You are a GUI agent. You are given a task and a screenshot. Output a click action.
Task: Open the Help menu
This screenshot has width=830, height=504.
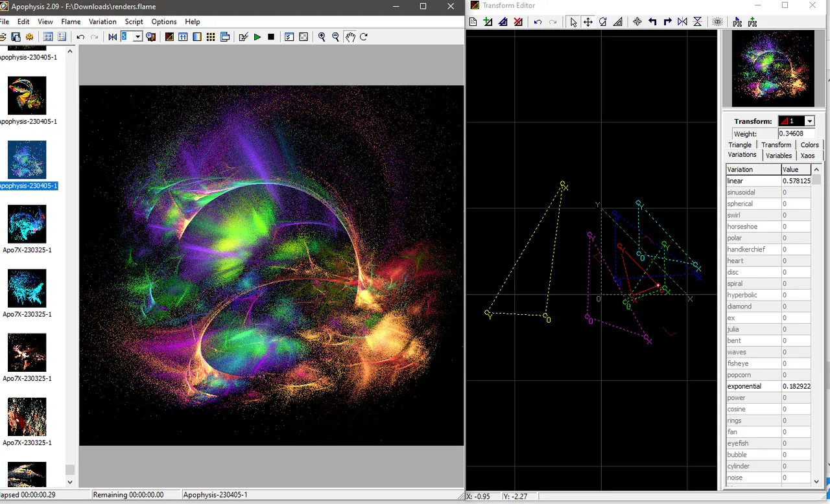tap(192, 21)
